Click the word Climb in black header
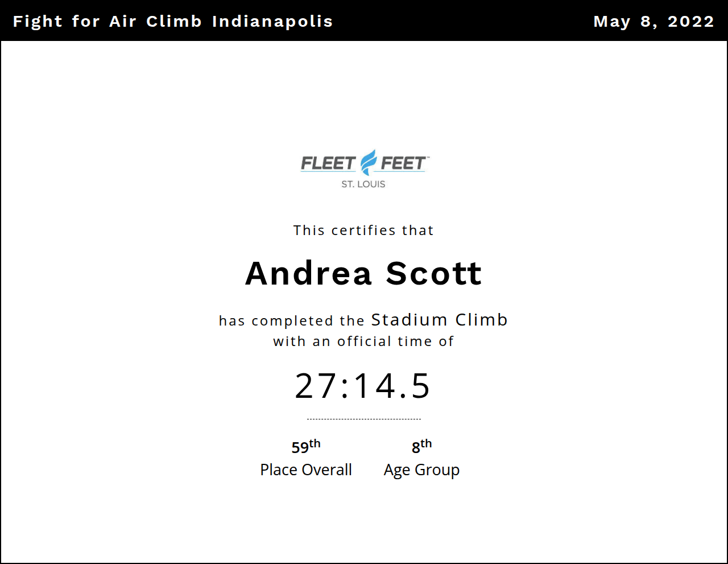 tap(174, 22)
